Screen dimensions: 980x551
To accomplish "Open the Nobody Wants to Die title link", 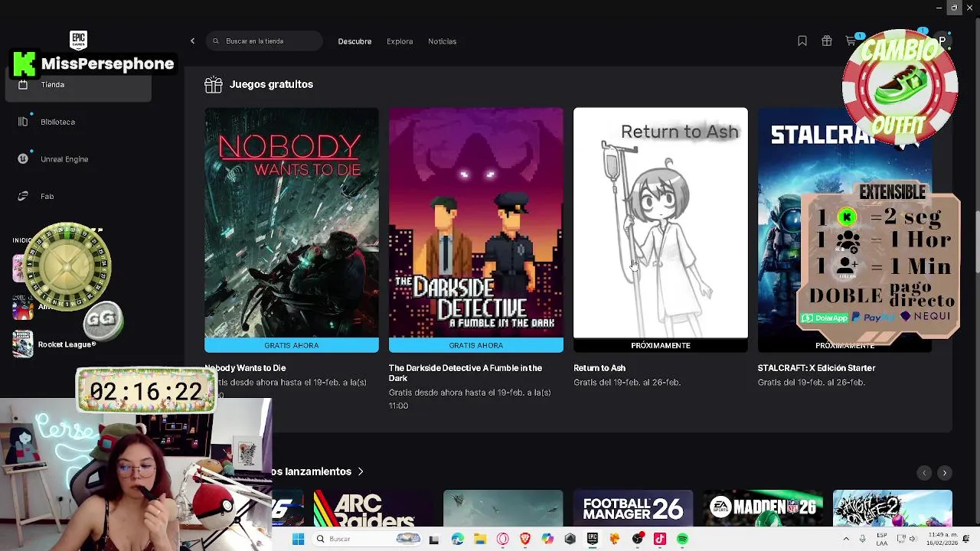I will [245, 368].
